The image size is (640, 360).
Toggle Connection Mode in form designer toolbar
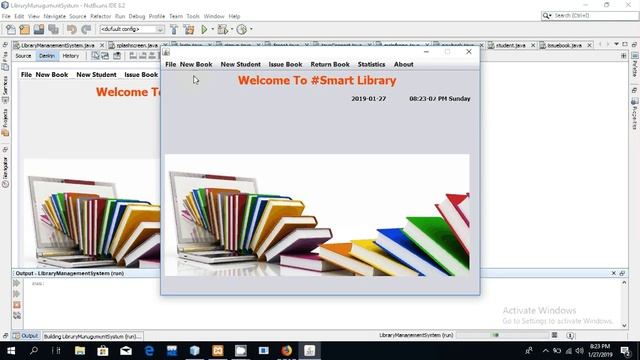(105, 56)
